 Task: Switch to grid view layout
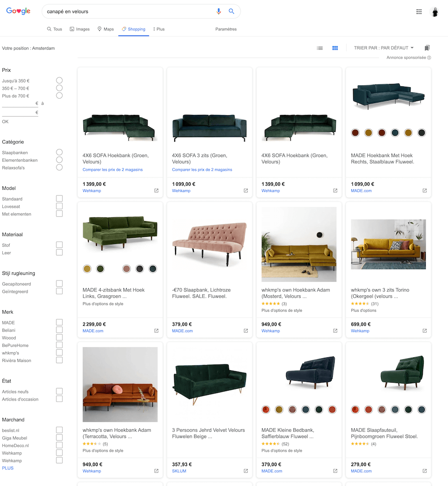[x=335, y=48]
